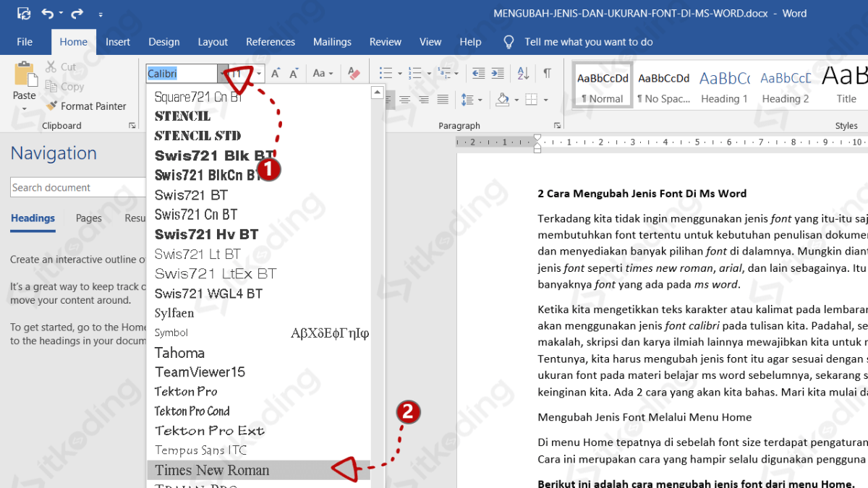Image resolution: width=868 pixels, height=488 pixels.
Task: Click the Increase Font Size icon
Action: point(275,74)
